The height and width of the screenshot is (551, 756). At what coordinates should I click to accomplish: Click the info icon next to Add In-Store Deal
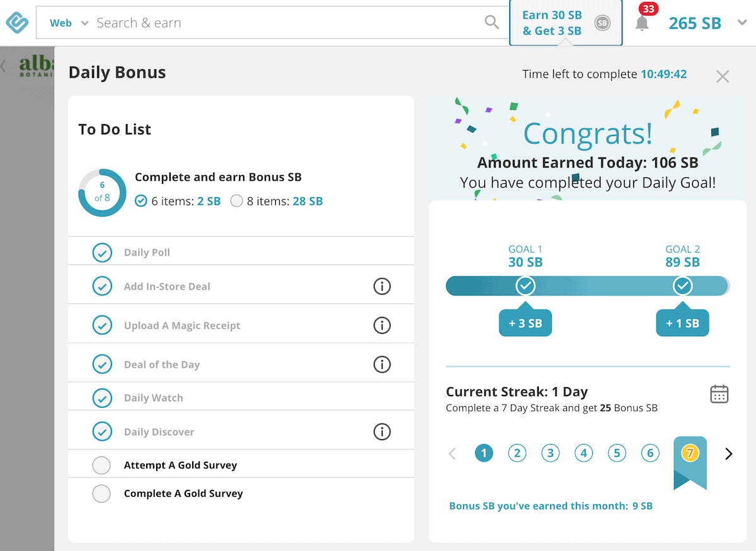click(382, 286)
